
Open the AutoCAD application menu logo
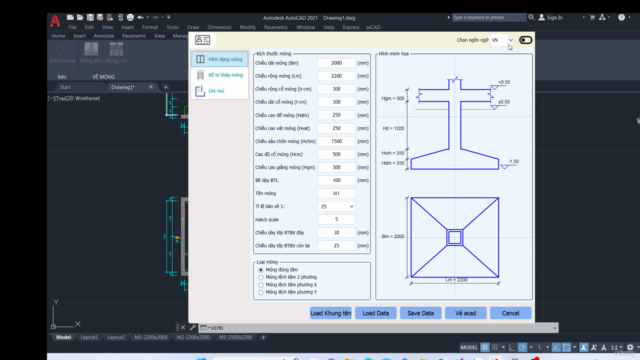click(x=55, y=20)
